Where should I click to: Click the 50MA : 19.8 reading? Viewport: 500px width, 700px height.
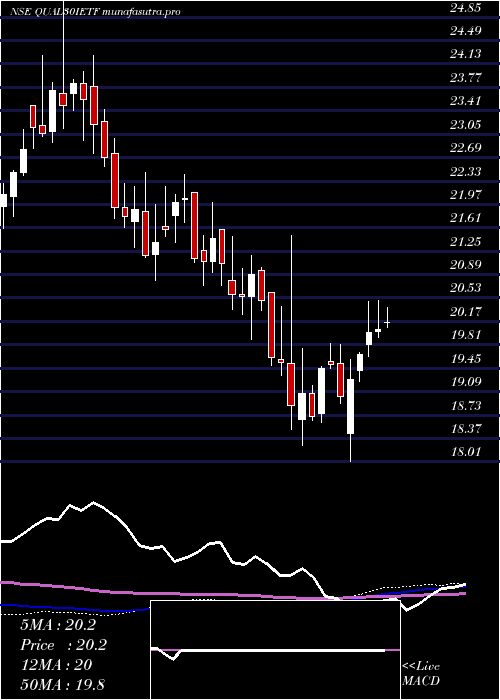[62, 684]
